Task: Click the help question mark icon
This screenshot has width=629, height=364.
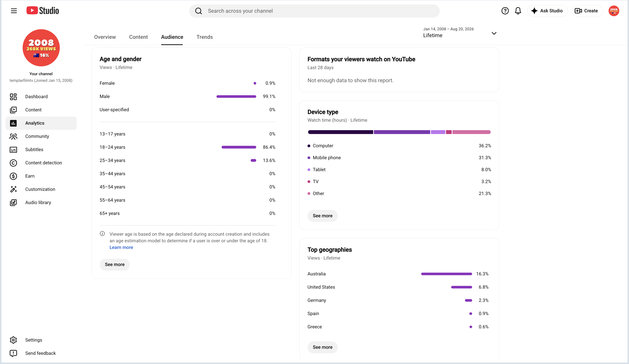Action: (505, 11)
